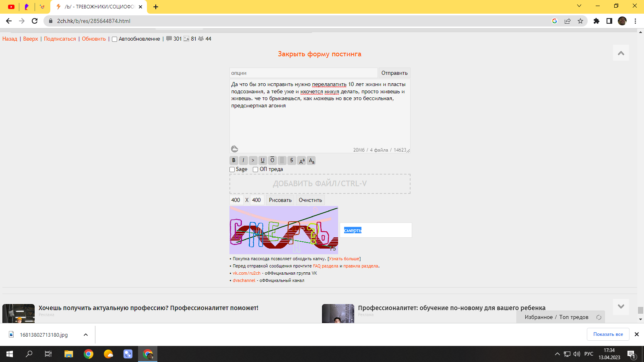Open the Chrome extensions puzzle menu
The width and height of the screenshot is (644, 362).
(597, 21)
